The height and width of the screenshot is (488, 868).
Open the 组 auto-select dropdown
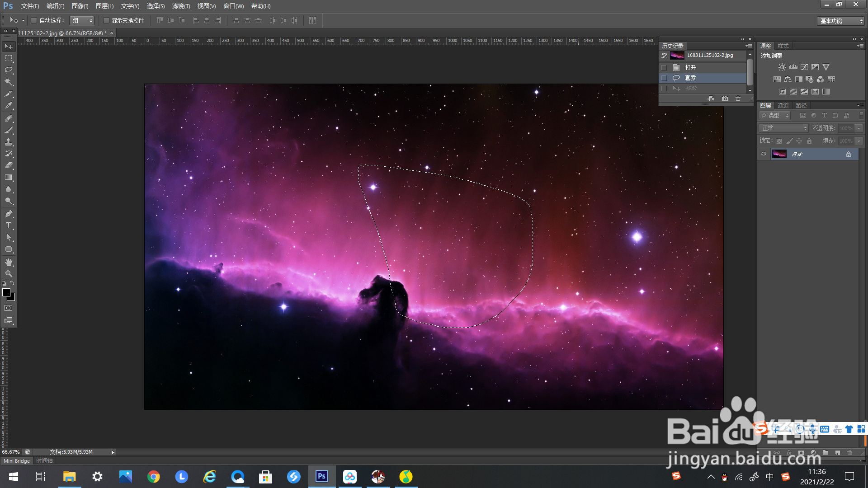82,20
